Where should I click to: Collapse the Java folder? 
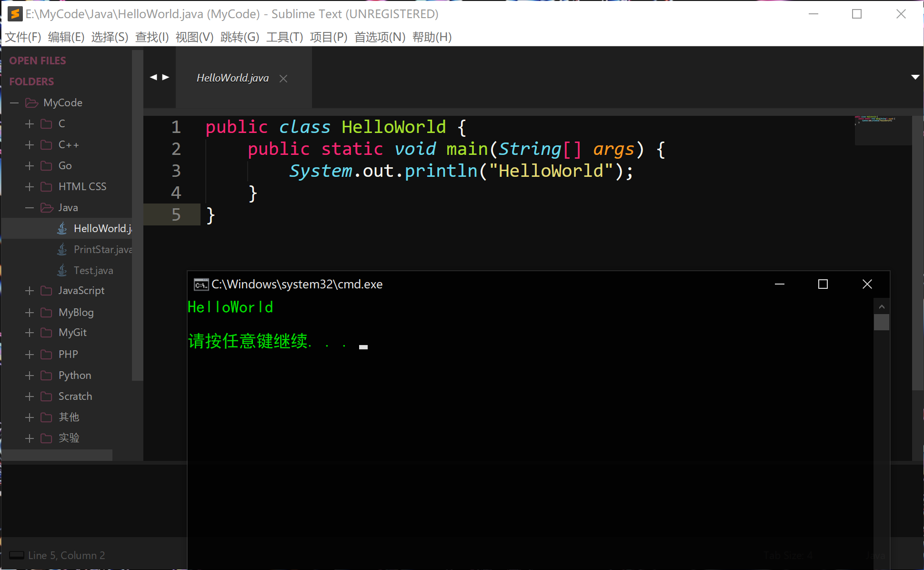tap(30, 208)
